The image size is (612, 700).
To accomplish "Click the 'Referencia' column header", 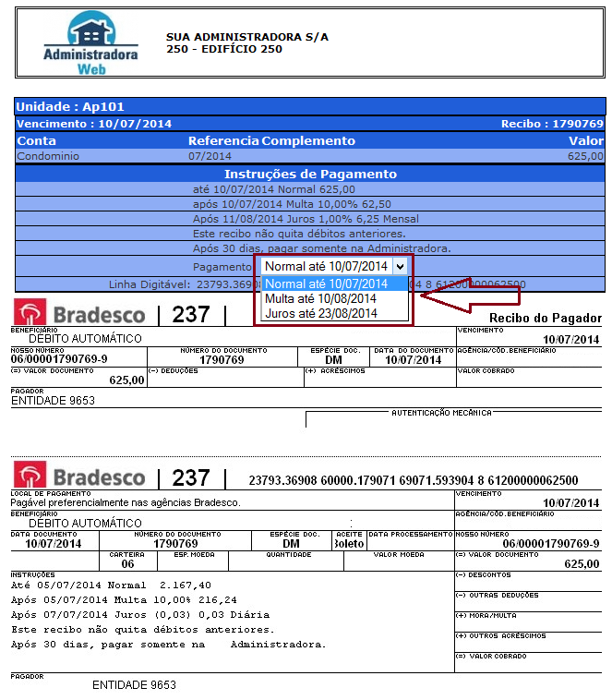I will (223, 141).
